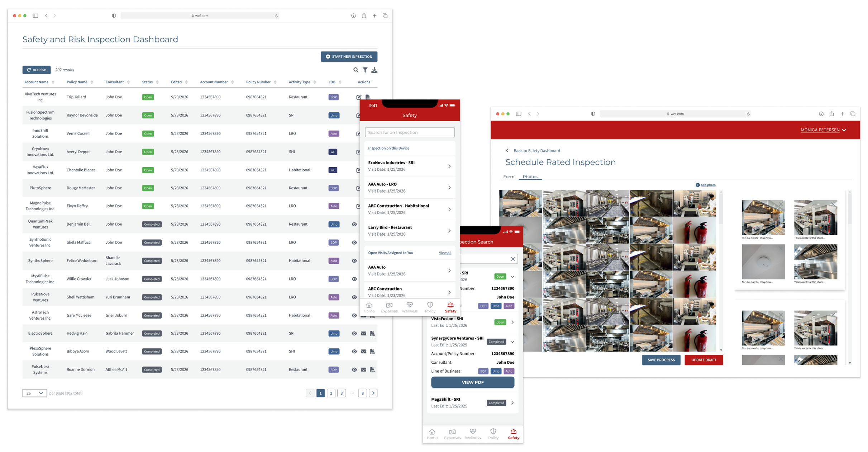868x452 pixels.
Task: Click the search icon above the results table
Action: click(x=356, y=70)
